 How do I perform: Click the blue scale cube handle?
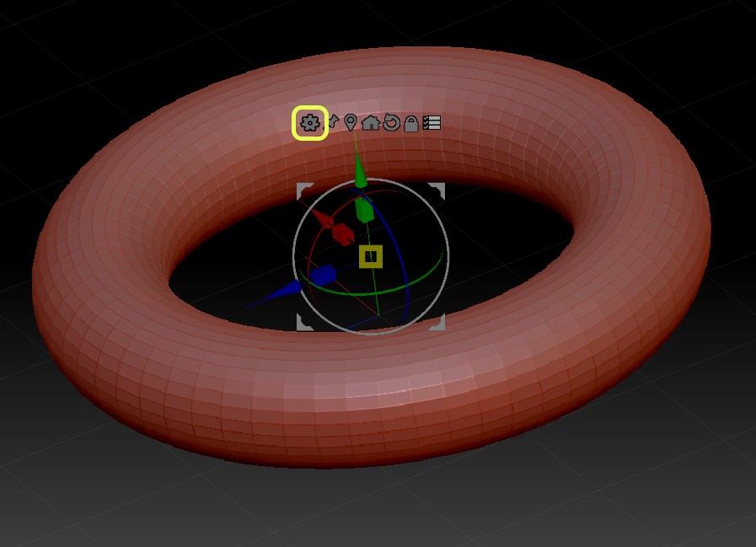click(323, 275)
